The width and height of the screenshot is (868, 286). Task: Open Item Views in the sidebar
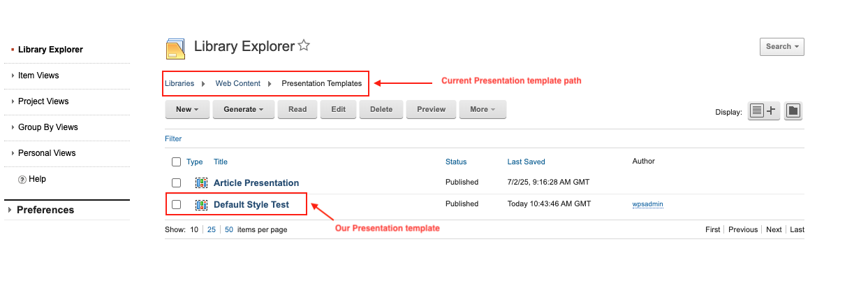(x=38, y=76)
